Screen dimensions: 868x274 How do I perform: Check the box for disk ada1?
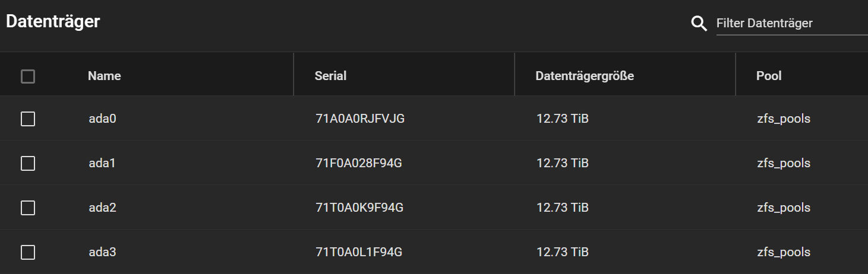[x=28, y=163]
